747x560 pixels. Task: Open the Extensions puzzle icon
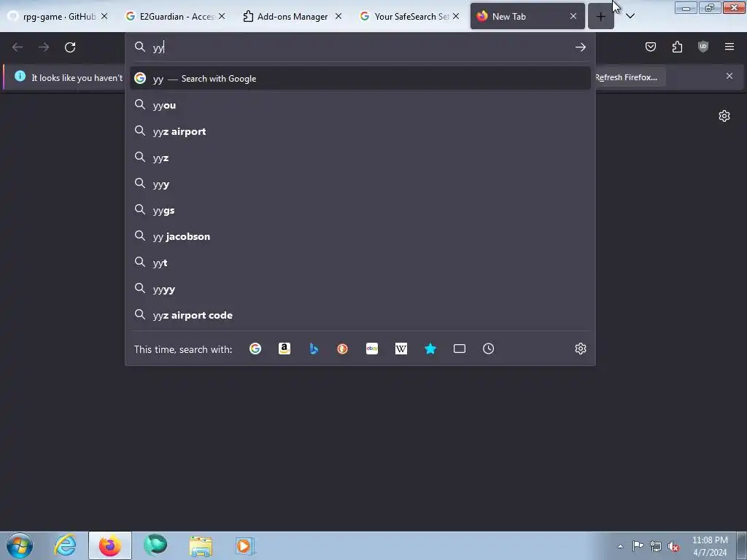tap(677, 47)
